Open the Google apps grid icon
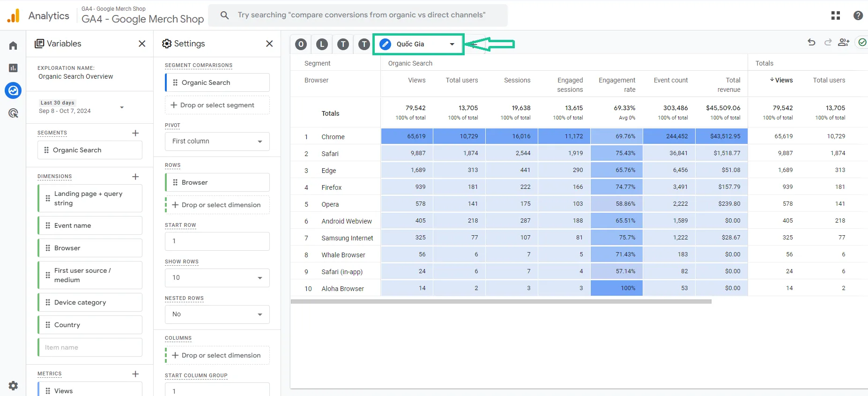Screen dimensions: 868x396 836,15
